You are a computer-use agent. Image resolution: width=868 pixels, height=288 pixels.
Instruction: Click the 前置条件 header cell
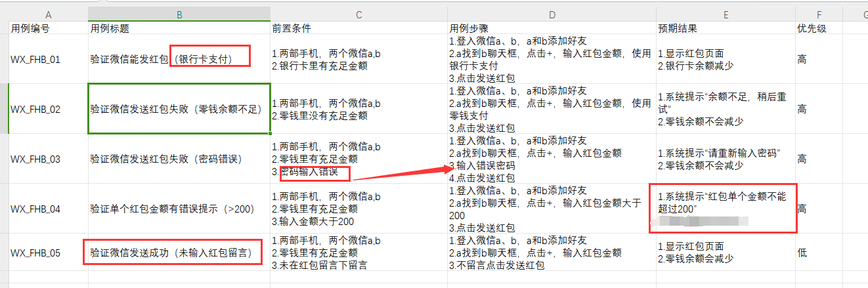tap(358, 28)
